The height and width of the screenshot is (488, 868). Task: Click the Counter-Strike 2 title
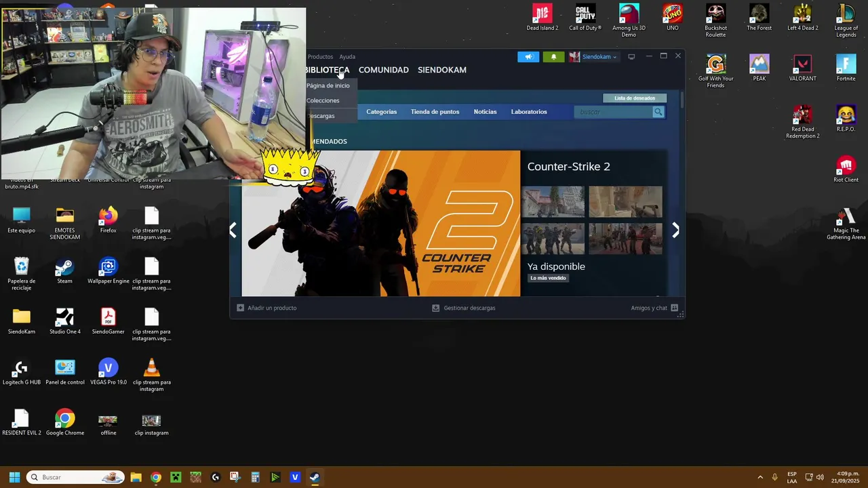point(568,167)
